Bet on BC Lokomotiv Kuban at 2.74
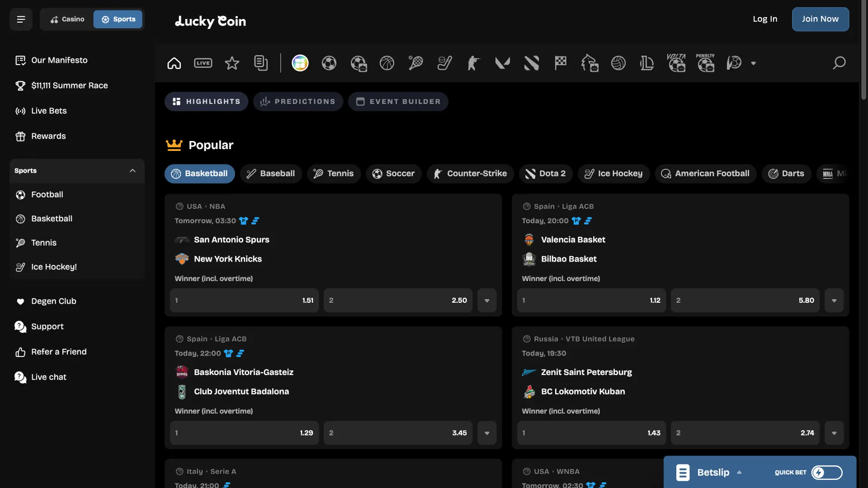Viewport: 868px width, 488px height. [745, 433]
